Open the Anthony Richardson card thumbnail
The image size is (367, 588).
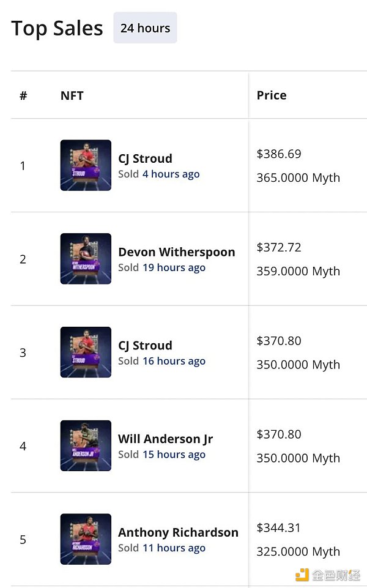pyautogui.click(x=86, y=539)
